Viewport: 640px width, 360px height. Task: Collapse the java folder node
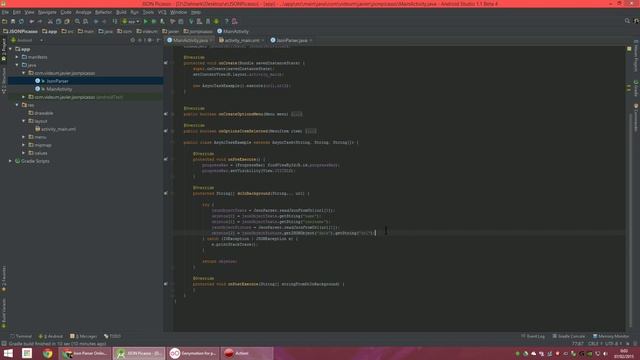tap(17, 65)
